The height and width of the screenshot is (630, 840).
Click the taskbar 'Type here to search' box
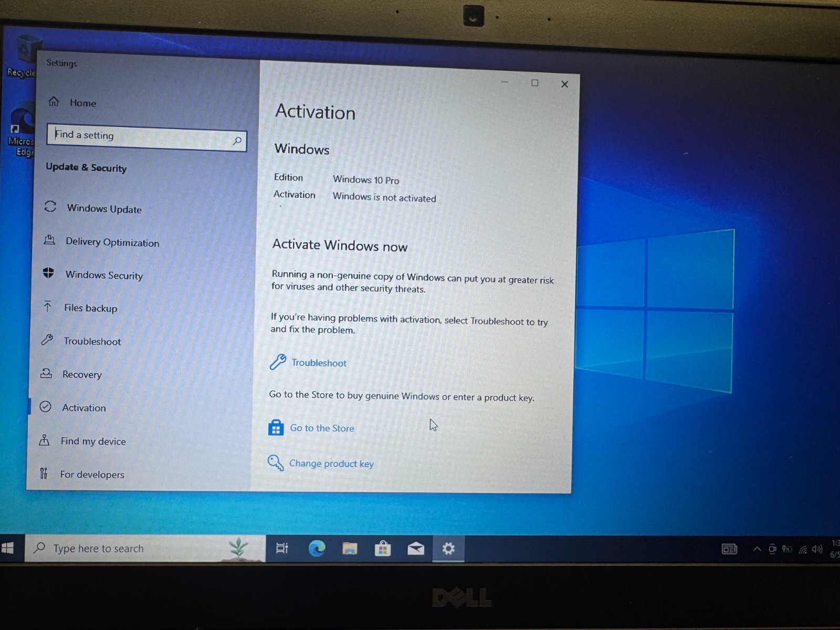[x=145, y=549]
